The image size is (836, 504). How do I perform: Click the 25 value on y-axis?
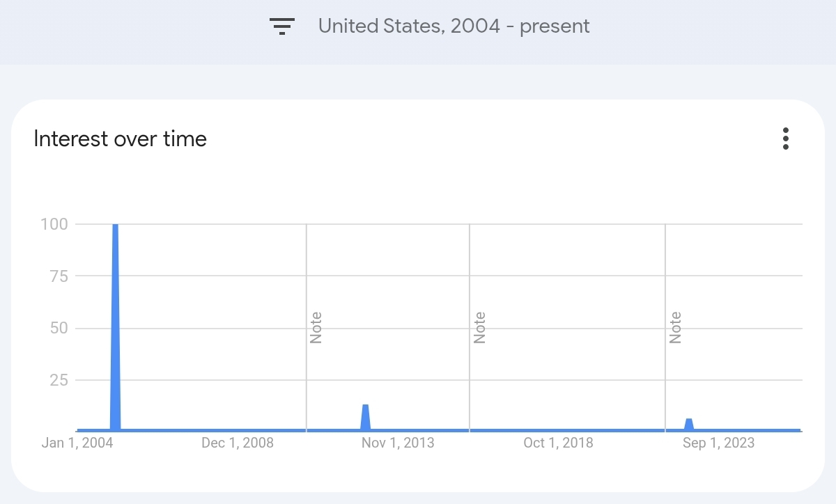59,380
